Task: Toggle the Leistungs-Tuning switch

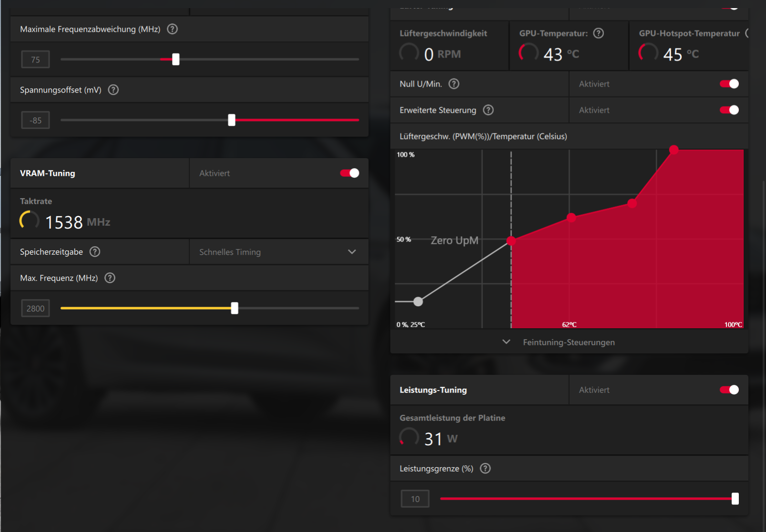Action: [x=729, y=390]
